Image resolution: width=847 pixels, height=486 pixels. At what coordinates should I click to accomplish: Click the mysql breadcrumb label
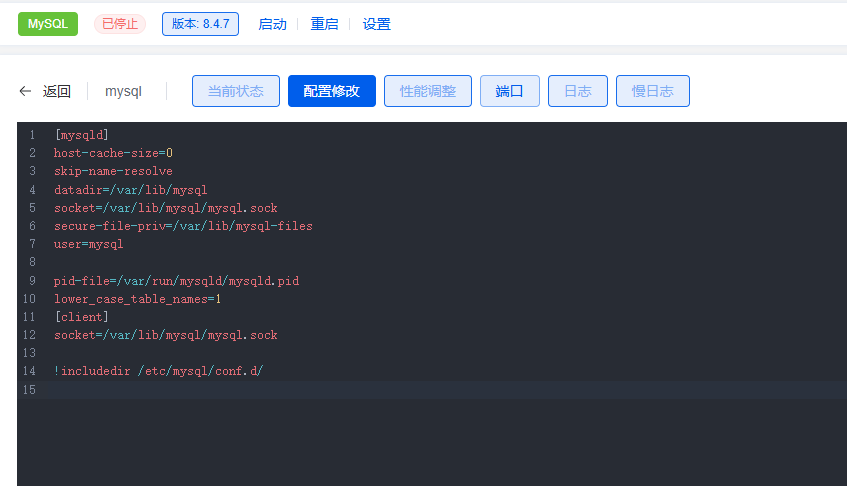pyautogui.click(x=124, y=91)
